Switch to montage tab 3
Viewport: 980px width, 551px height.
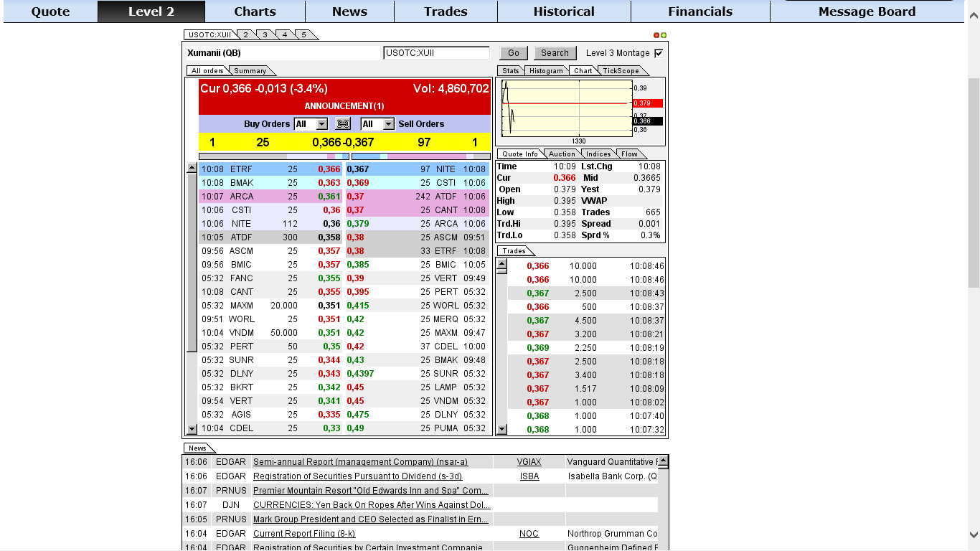(x=265, y=35)
